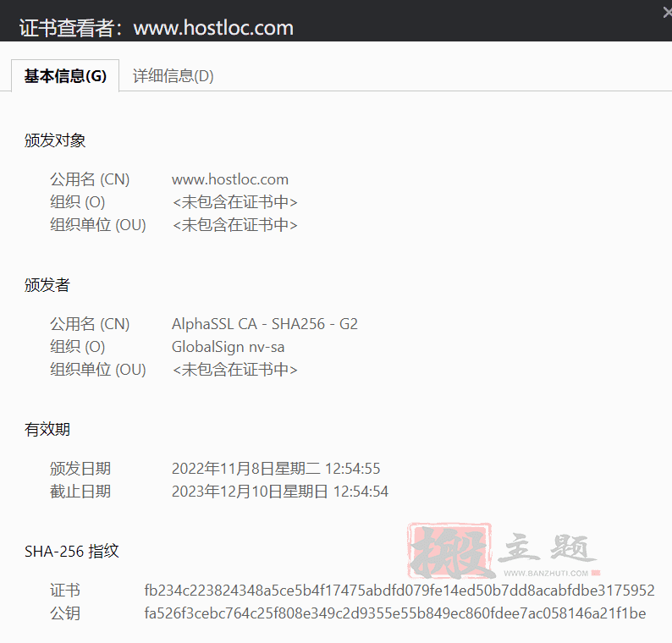Click the 公钥 label in fingerprint section
The height and width of the screenshot is (643, 672).
tap(65, 613)
